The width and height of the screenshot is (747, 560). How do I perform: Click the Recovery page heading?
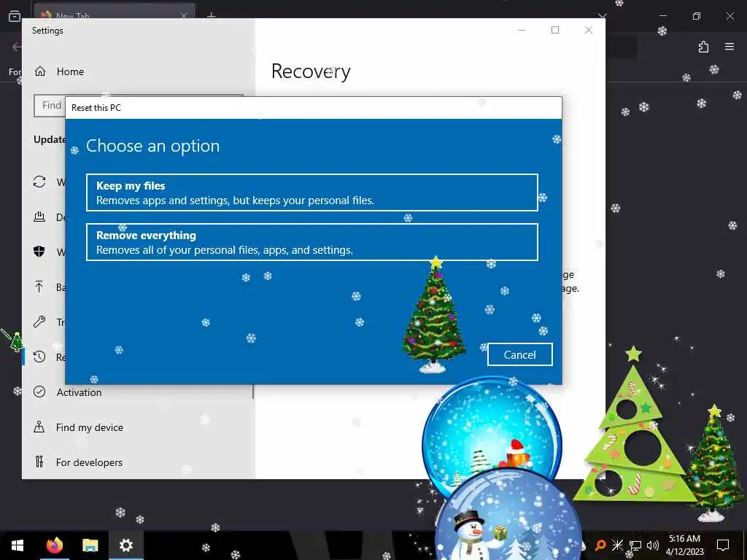(x=311, y=71)
